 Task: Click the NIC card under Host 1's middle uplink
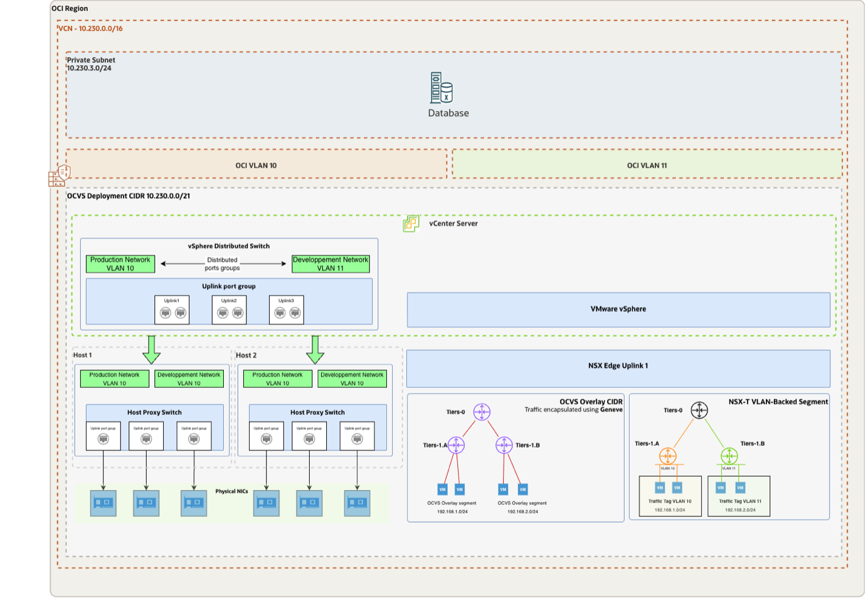point(146,503)
